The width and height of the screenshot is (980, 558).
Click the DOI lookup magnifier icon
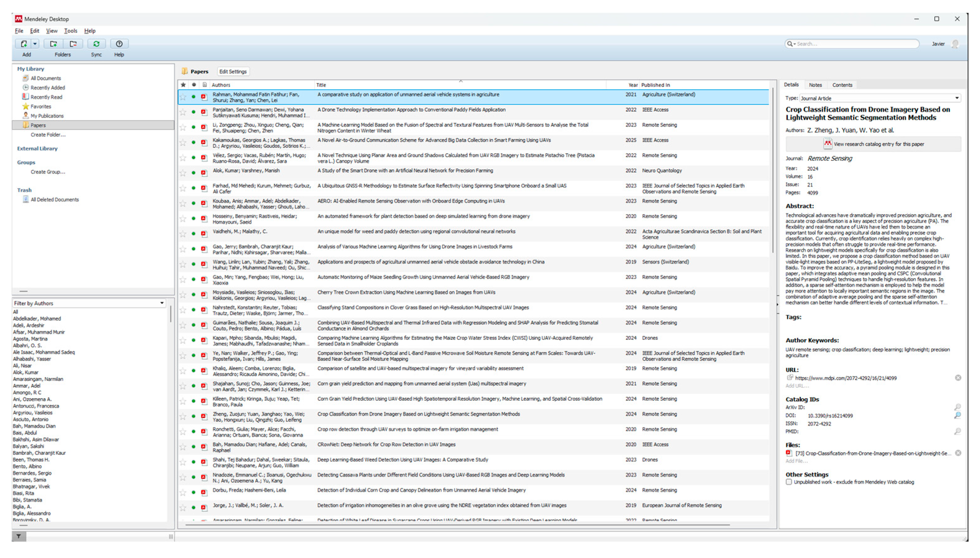(x=957, y=416)
